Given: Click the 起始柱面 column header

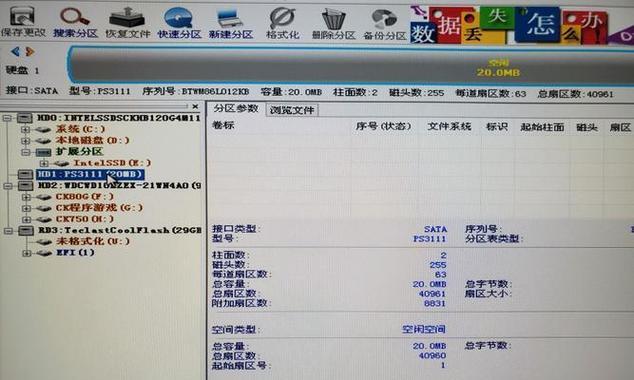Looking at the screenshot, I should tap(542, 127).
